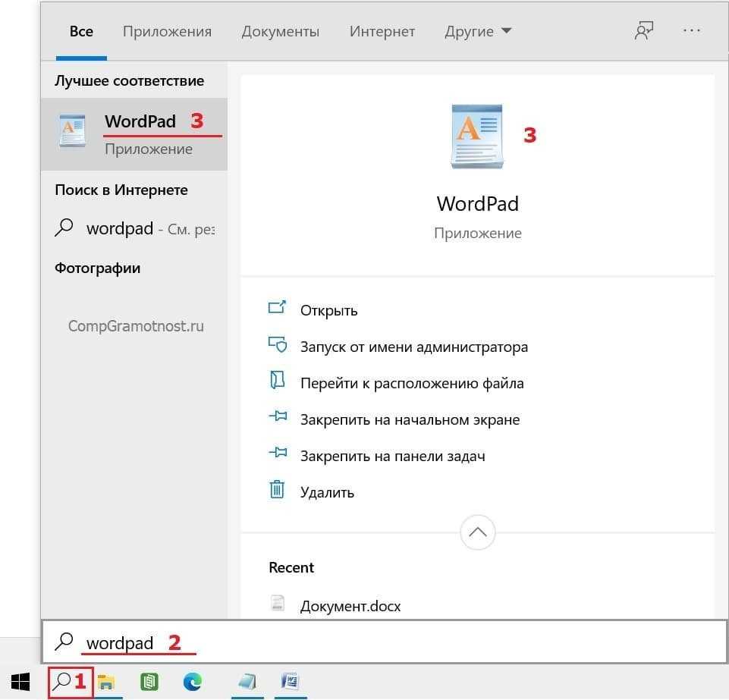
Task: Launch Microsoft Edge from the taskbar
Action: 193,682
